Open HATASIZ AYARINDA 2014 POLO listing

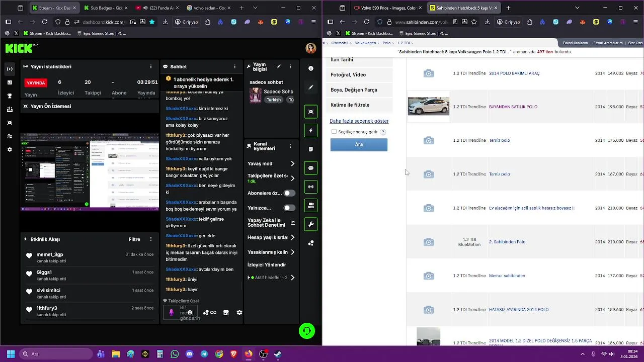519,310
